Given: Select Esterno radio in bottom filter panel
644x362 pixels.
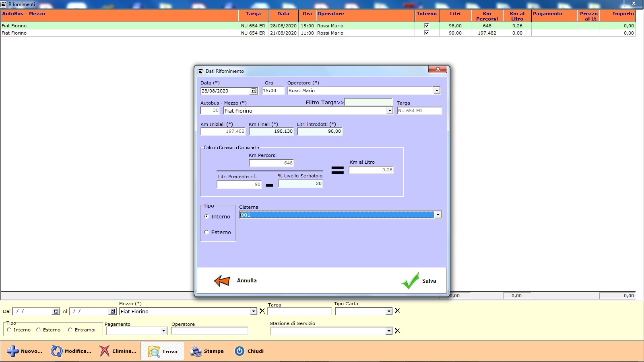Looking at the screenshot, I should click(39, 330).
